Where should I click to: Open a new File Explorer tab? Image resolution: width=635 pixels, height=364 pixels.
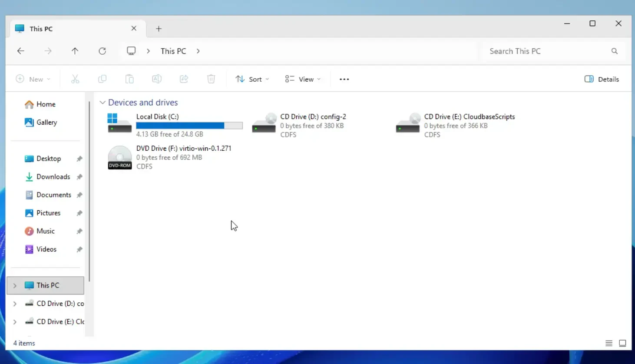(x=159, y=29)
